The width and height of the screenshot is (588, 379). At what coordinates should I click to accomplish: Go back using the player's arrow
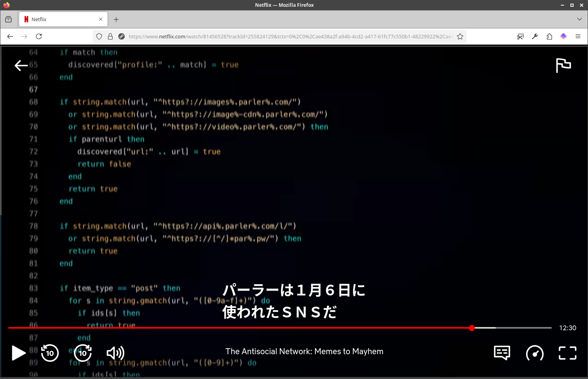click(21, 66)
